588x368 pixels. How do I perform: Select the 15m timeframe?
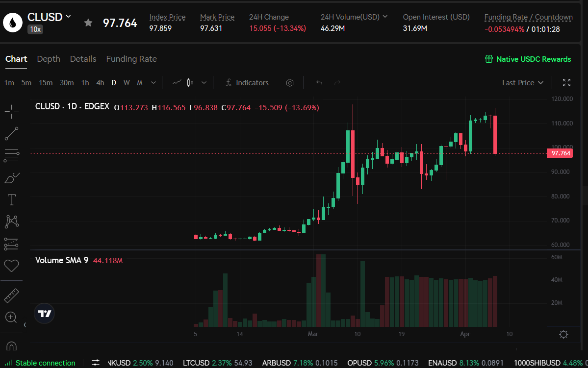46,83
